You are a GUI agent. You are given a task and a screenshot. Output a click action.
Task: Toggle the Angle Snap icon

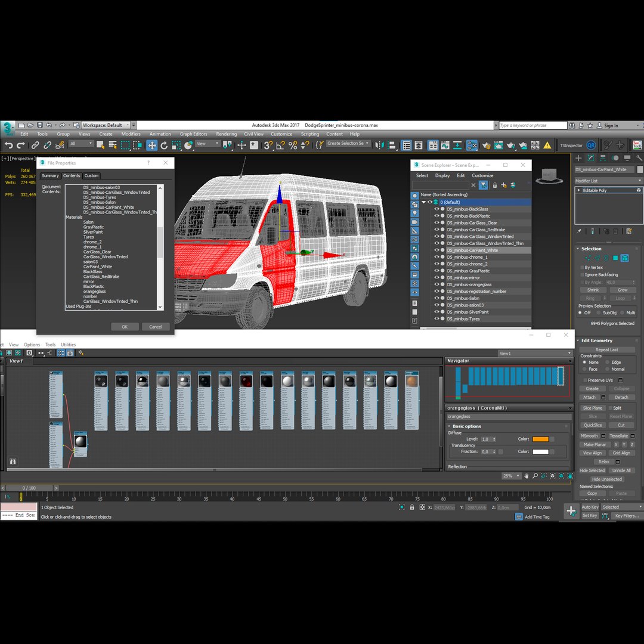coord(280,145)
